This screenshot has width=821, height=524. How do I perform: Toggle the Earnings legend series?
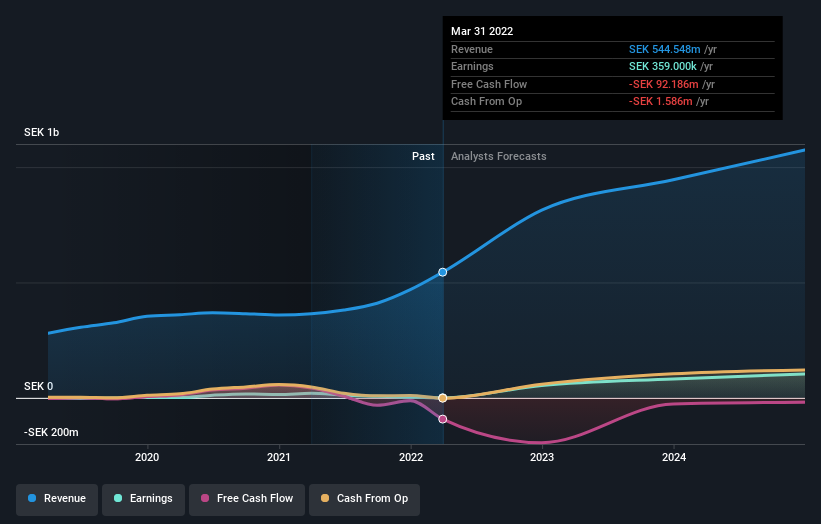click(x=143, y=499)
